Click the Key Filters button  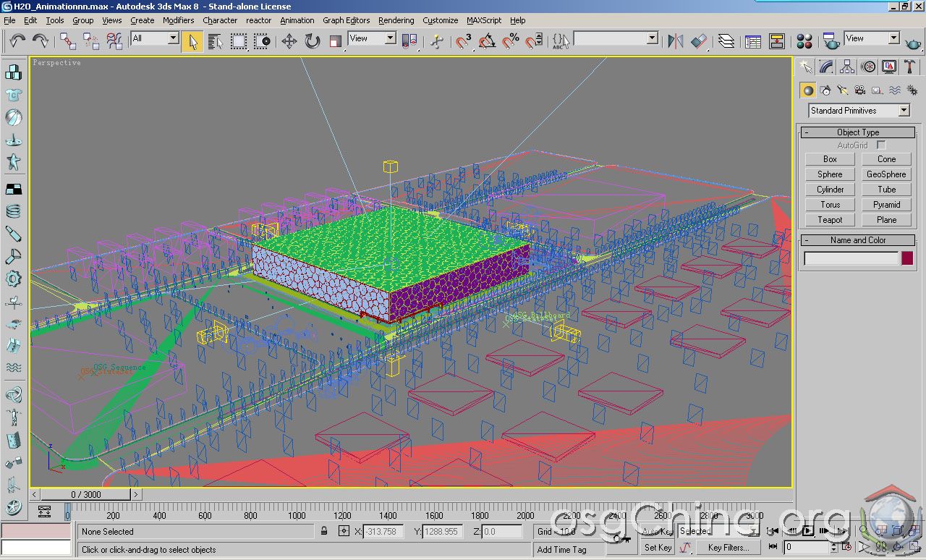coord(729,548)
